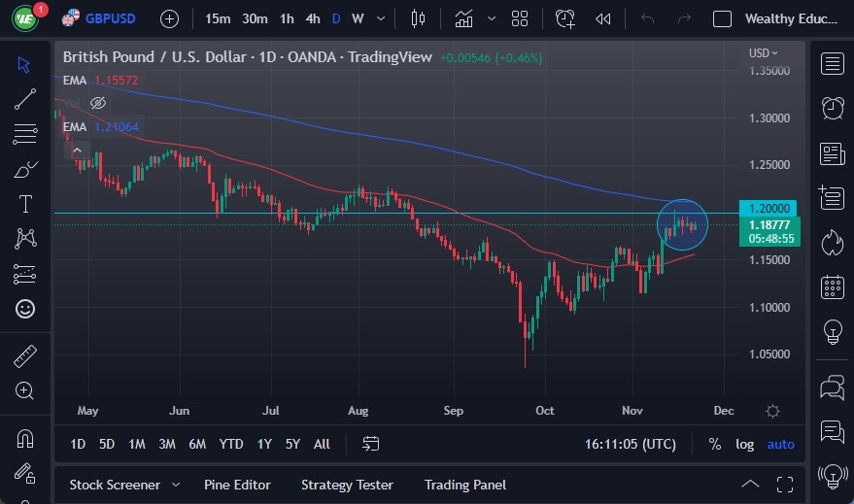
Task: Click the Replay rewind icon
Action: [603, 18]
